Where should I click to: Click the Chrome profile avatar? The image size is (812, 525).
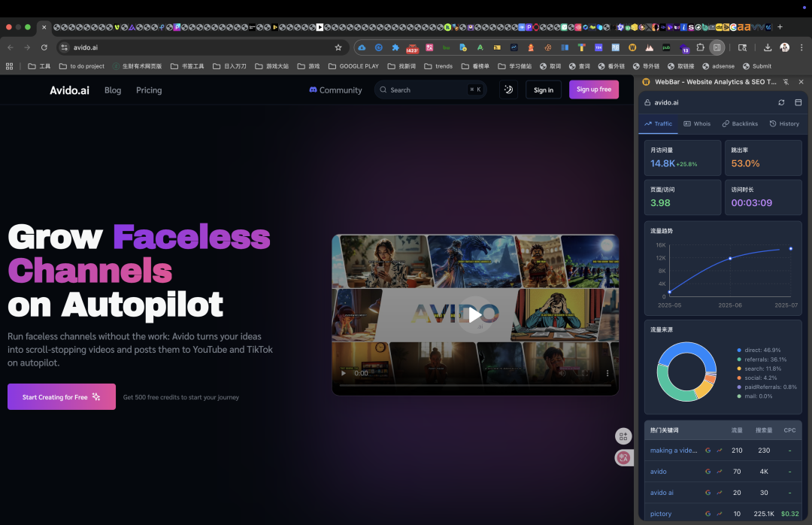pos(784,47)
